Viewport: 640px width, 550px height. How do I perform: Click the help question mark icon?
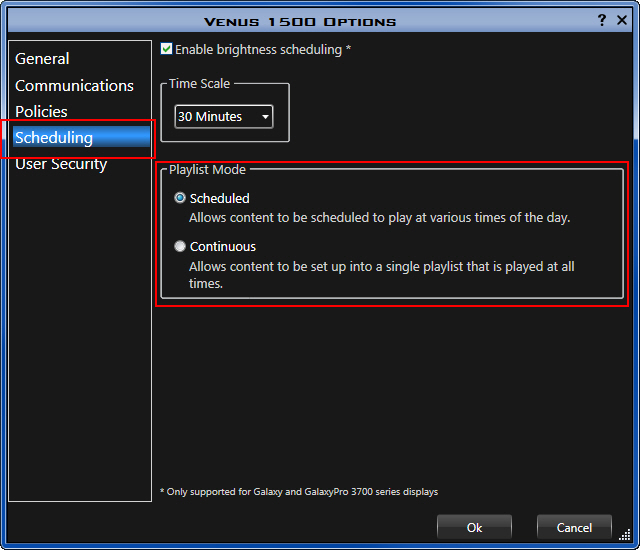click(602, 20)
